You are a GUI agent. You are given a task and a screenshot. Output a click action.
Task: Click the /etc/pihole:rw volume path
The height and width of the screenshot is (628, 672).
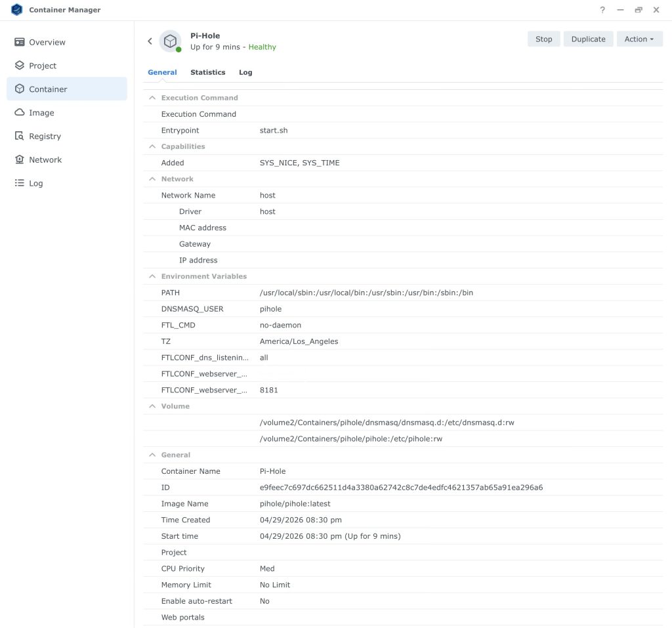(x=351, y=439)
